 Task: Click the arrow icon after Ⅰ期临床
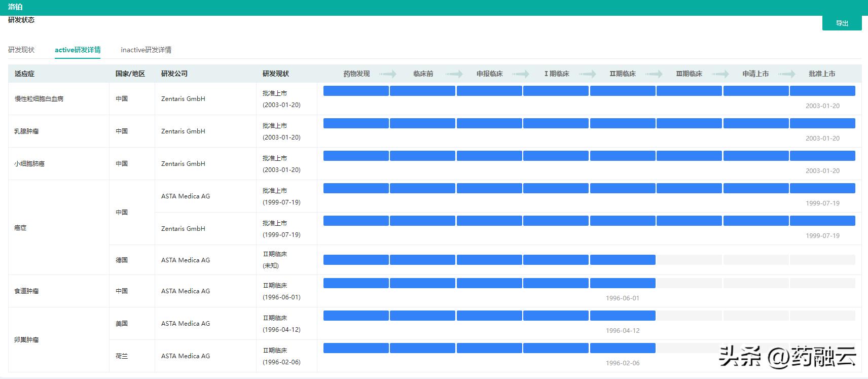(x=588, y=74)
